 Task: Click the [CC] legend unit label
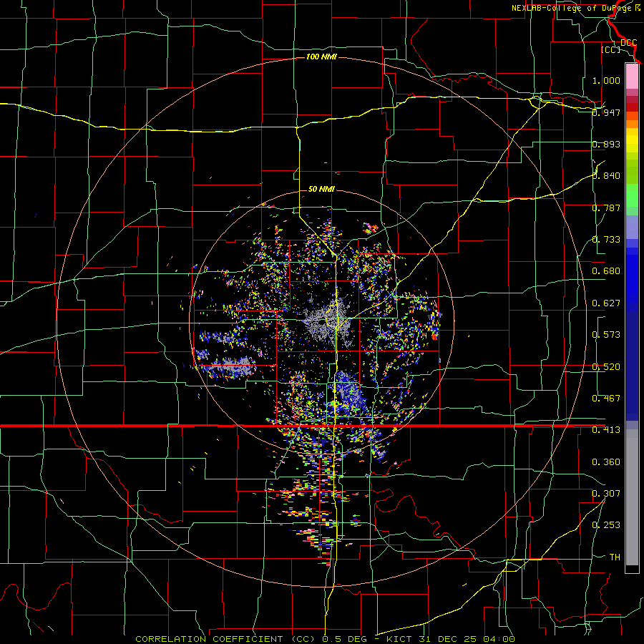pos(611,49)
